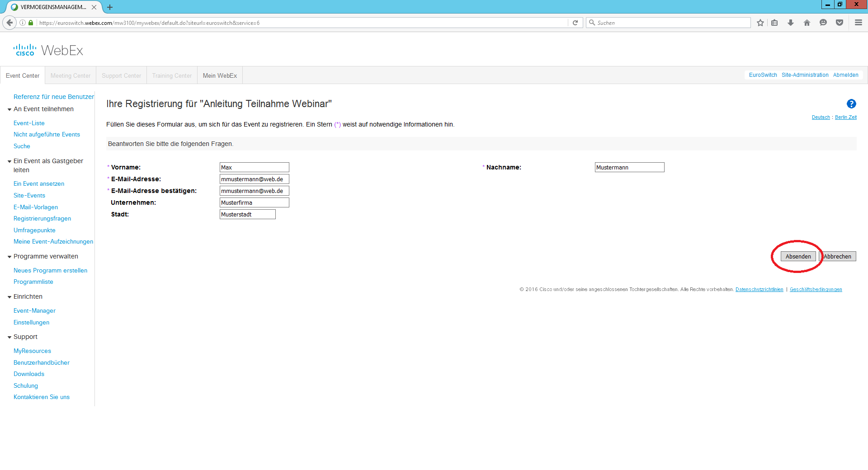
Task: Click the browser back arrow button
Action: [x=9, y=23]
